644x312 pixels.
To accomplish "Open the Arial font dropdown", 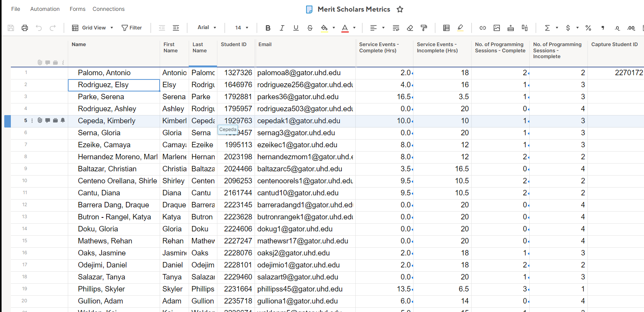I will point(207,28).
